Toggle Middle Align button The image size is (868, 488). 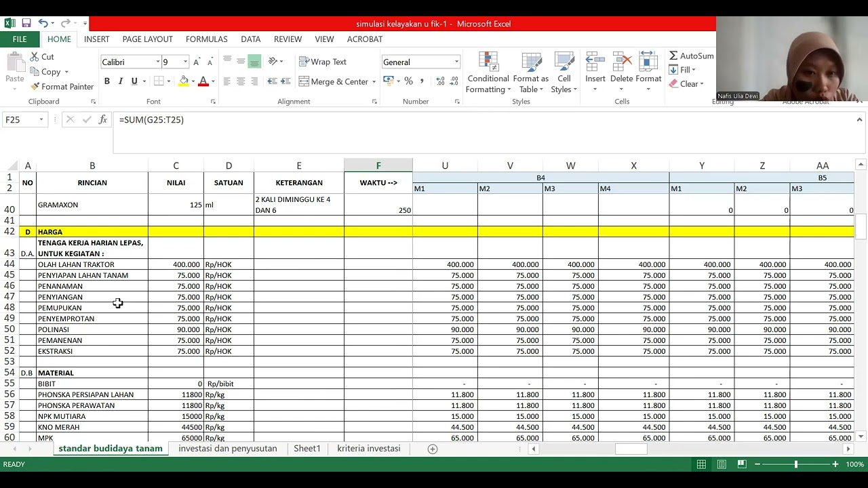coord(241,61)
